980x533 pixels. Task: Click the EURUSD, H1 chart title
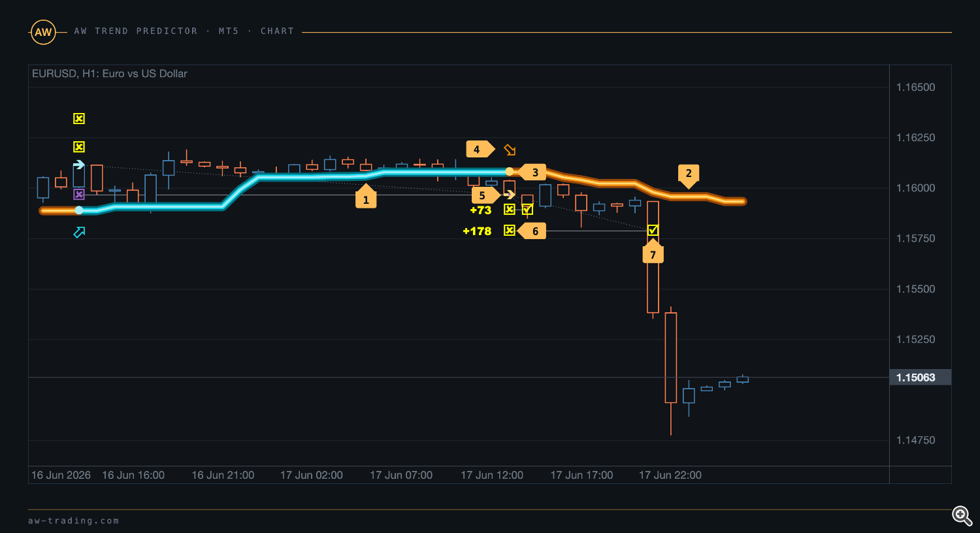click(110, 74)
